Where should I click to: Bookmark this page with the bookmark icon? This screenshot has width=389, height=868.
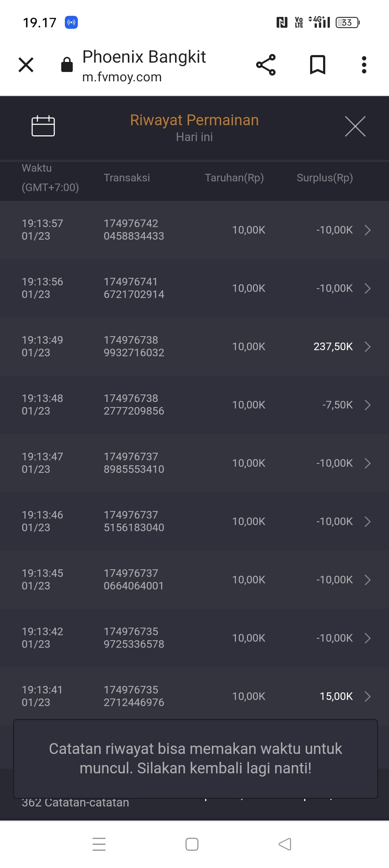pos(318,65)
